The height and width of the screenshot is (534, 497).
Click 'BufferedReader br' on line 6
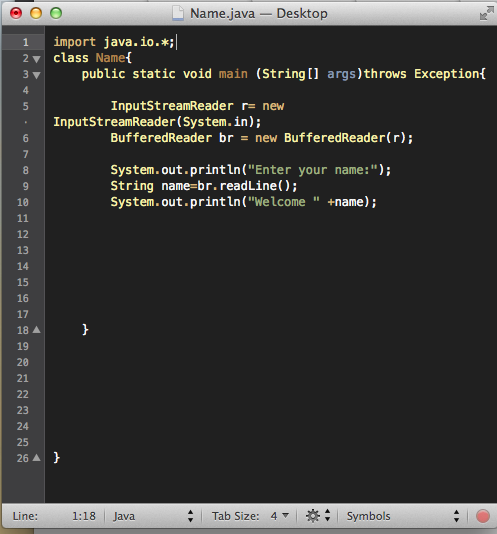pos(172,138)
